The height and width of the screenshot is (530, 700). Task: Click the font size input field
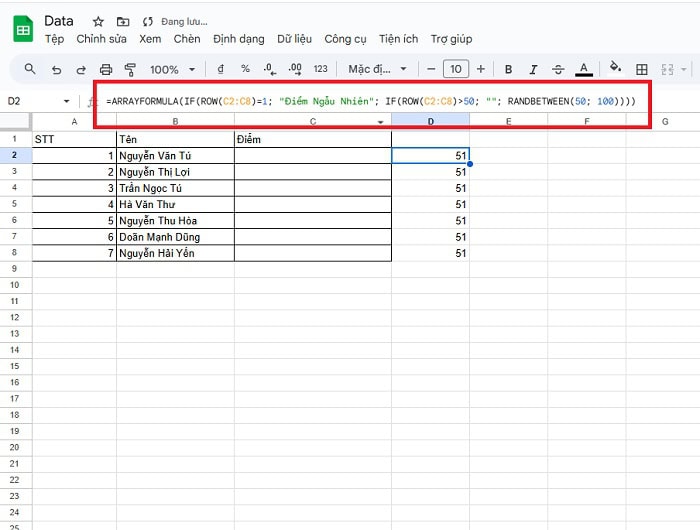pyautogui.click(x=456, y=69)
